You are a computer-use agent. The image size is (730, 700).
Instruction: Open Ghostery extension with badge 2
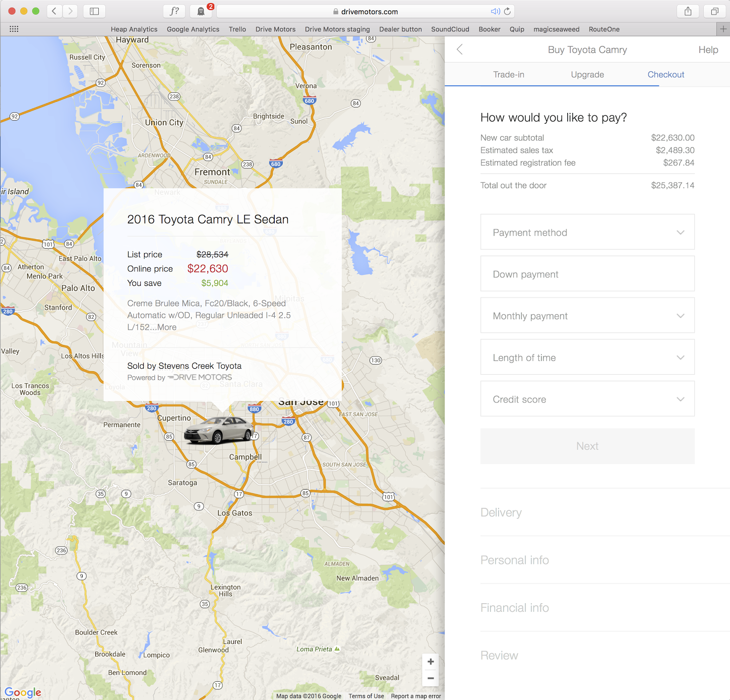201,11
